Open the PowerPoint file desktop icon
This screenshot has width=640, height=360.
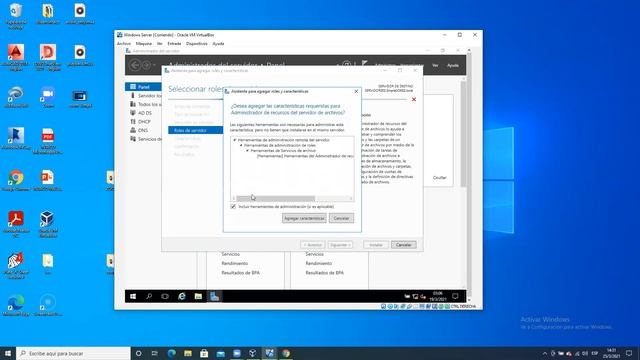click(48, 181)
